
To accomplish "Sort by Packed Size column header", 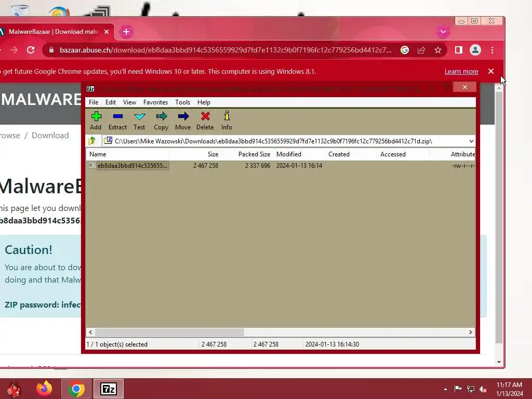I will (x=247, y=154).
